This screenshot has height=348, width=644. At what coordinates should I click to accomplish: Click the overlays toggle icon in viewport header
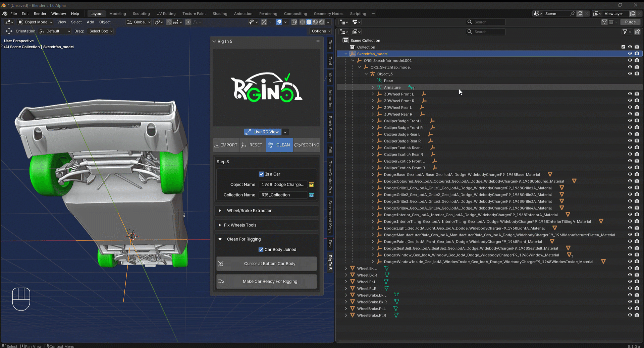[279, 22]
